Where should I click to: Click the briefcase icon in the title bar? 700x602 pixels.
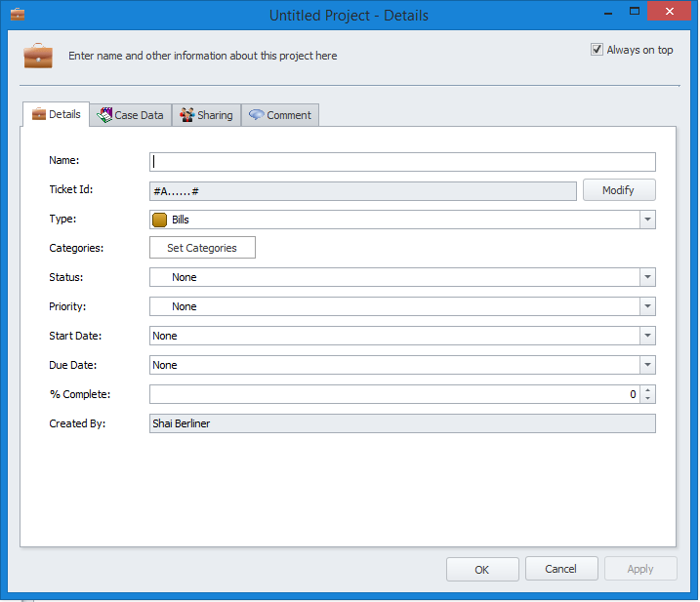pyautogui.click(x=17, y=15)
